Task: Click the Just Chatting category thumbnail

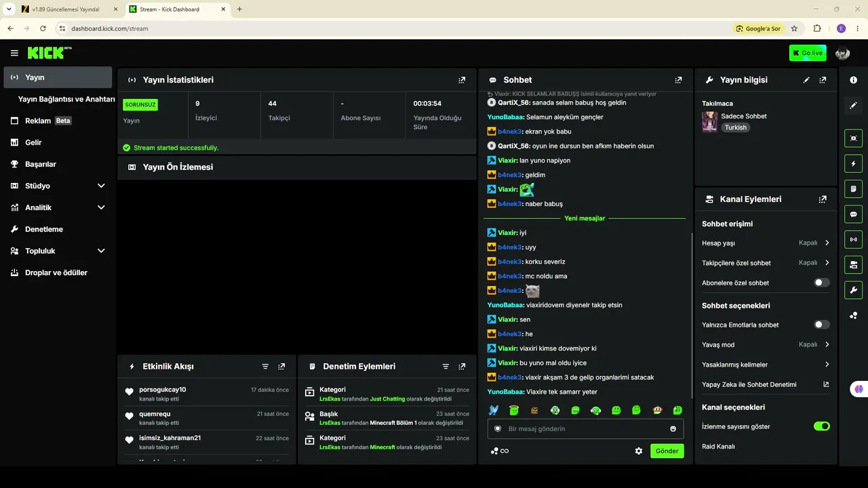Action: pos(709,122)
